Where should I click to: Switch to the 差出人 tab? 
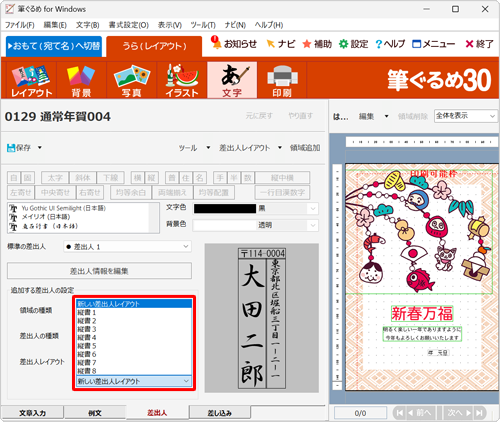pyautogui.click(x=157, y=413)
